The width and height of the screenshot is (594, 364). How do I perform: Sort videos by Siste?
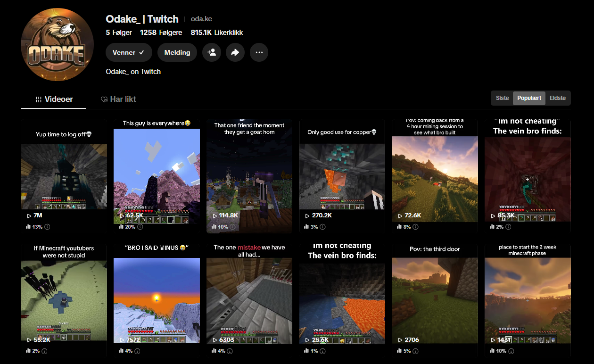pos(503,98)
